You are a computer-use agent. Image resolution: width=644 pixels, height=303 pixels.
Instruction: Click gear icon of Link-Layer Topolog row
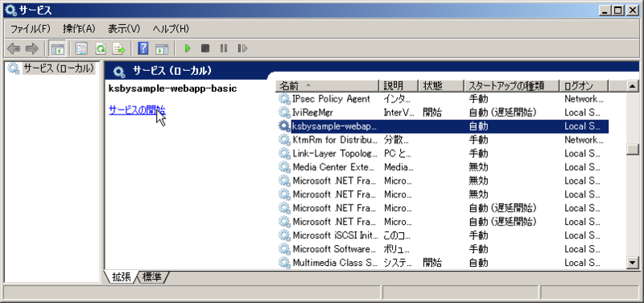click(284, 153)
